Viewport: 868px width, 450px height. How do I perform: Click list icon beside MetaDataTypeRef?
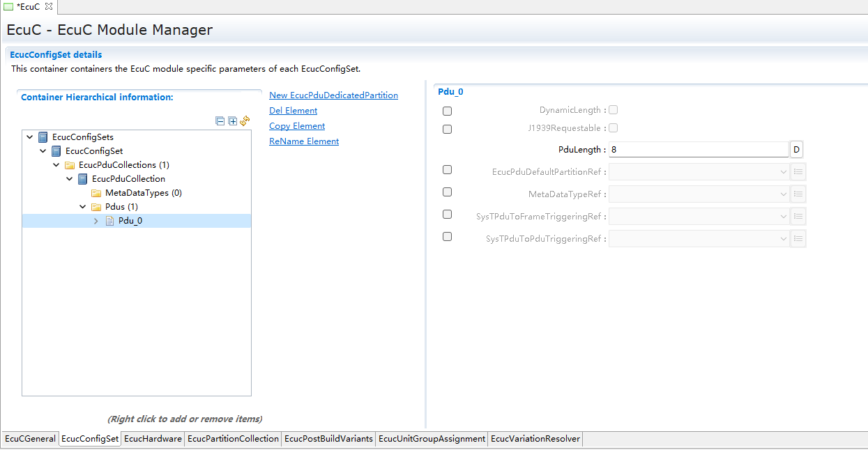(798, 194)
